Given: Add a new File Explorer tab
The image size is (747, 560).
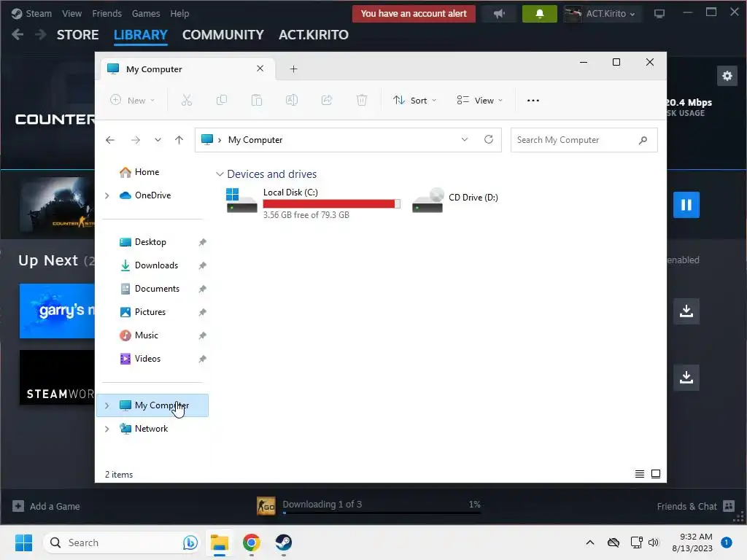Looking at the screenshot, I should 293,69.
